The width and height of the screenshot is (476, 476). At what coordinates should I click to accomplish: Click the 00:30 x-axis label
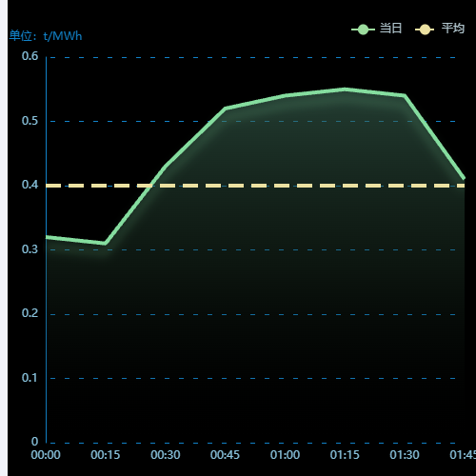[166, 455]
